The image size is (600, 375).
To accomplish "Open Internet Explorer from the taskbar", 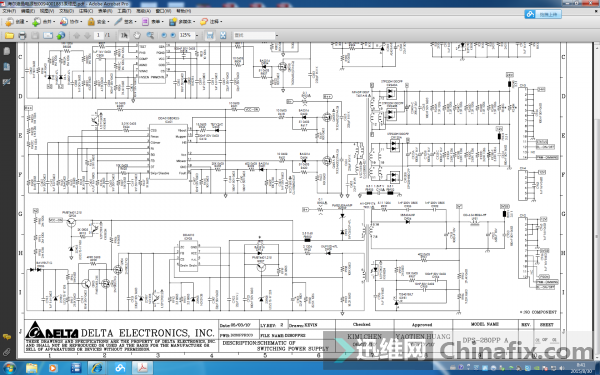I will pos(97,368).
